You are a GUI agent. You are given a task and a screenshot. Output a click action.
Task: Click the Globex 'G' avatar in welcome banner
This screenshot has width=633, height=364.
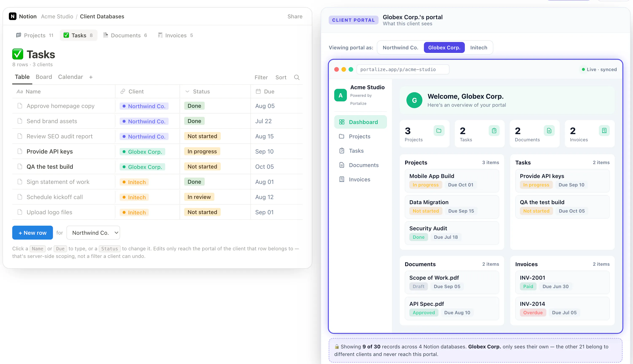point(414,100)
